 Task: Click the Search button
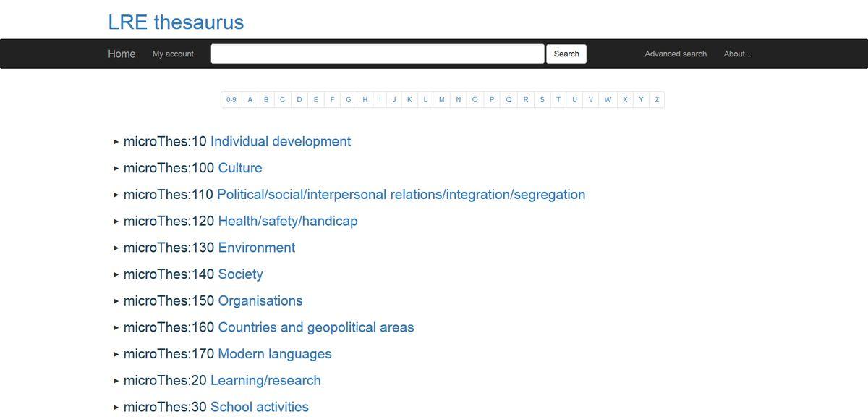(x=566, y=54)
